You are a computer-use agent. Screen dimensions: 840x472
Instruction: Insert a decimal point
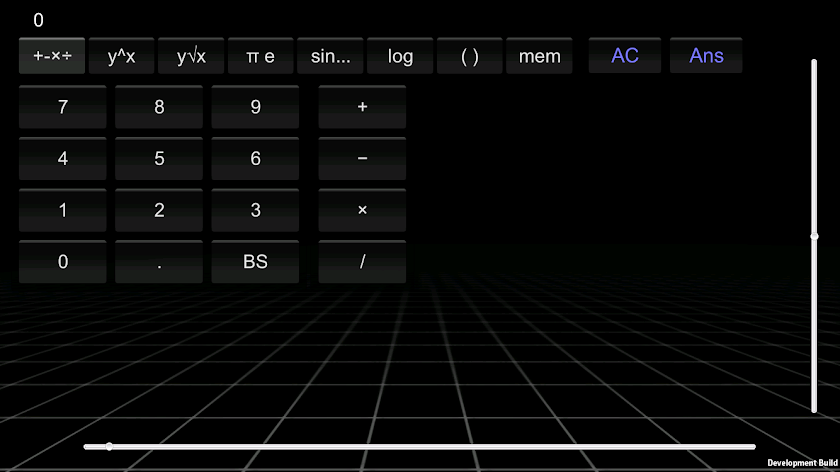[159, 261]
